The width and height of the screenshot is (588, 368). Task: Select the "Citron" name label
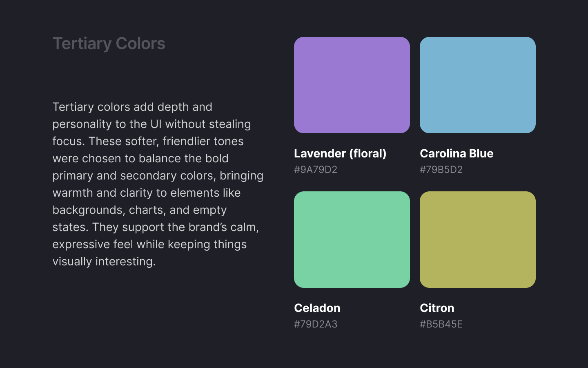(437, 308)
